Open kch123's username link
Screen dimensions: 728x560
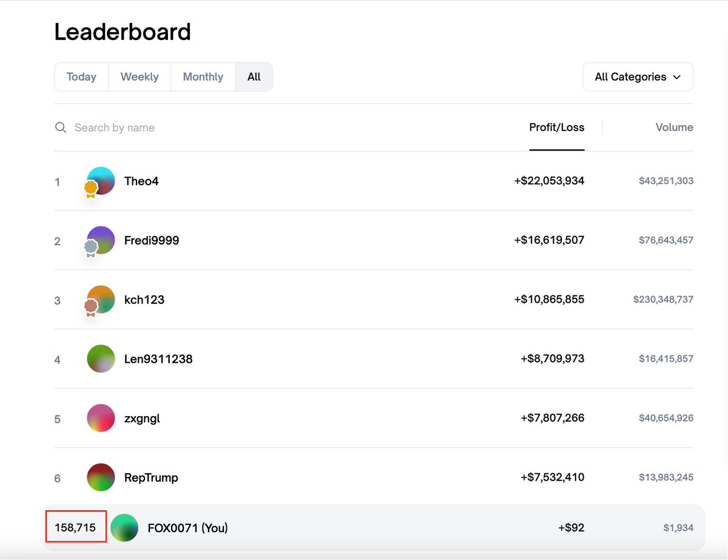pos(144,300)
